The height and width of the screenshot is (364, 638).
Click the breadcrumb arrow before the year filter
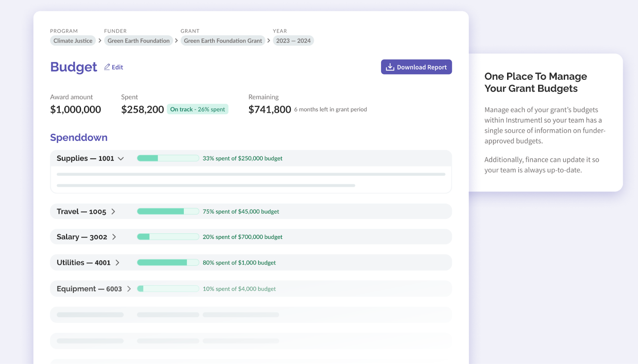coord(268,40)
